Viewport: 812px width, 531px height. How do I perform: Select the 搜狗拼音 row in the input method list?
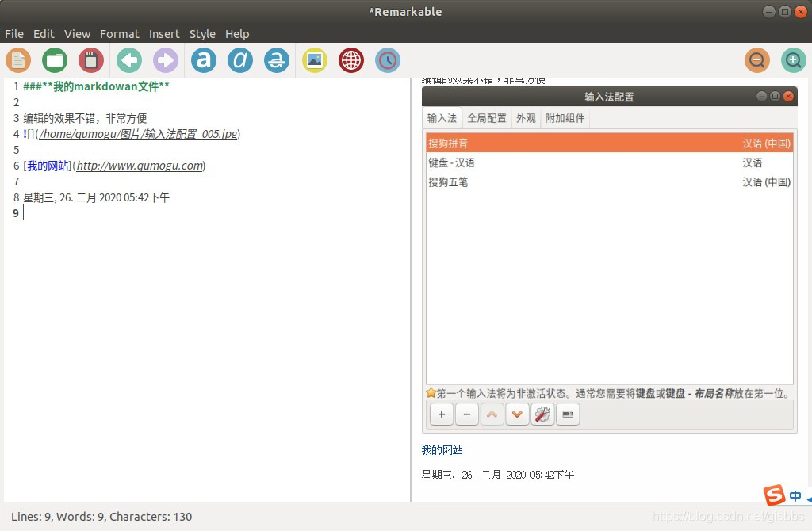click(609, 143)
